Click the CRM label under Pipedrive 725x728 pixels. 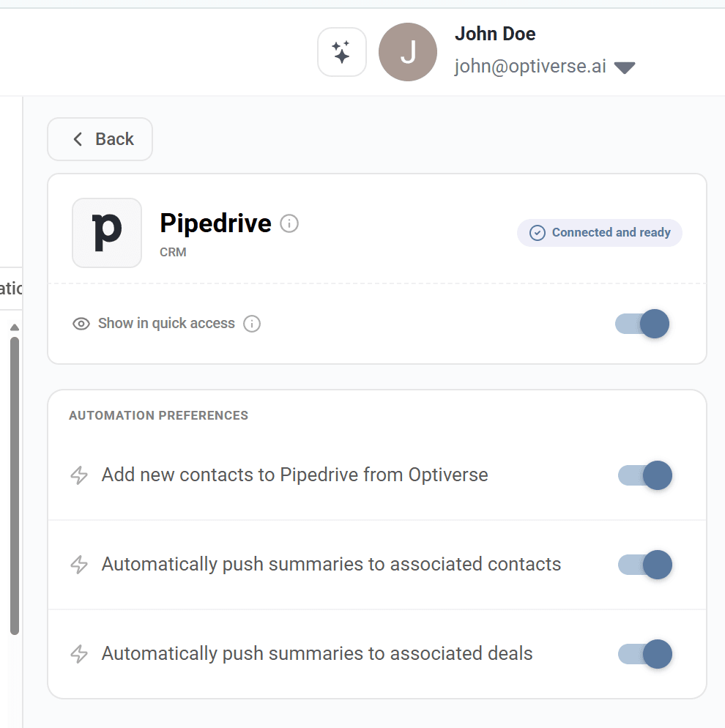pos(173,252)
